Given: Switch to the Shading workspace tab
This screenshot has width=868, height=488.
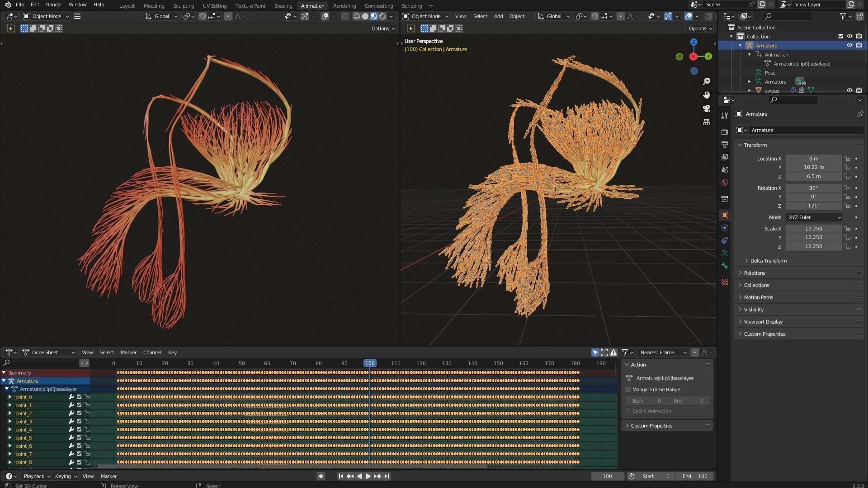Looking at the screenshot, I should (283, 6).
